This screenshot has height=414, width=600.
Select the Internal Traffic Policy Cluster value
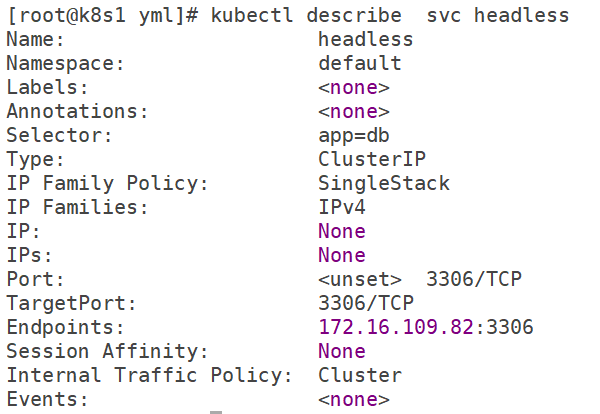click(360, 375)
